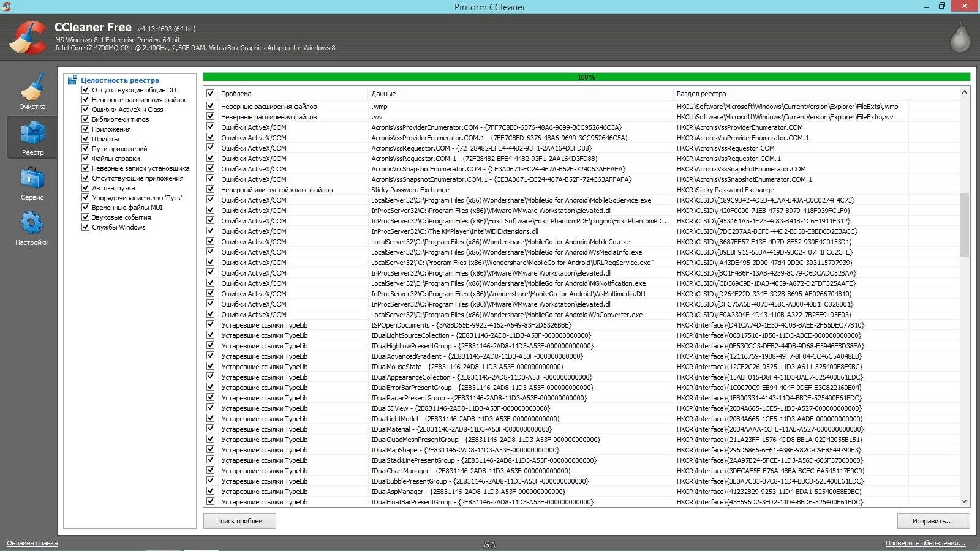980x551 pixels.
Task: Click the Piriform pear icon
Action: pyautogui.click(x=960, y=37)
